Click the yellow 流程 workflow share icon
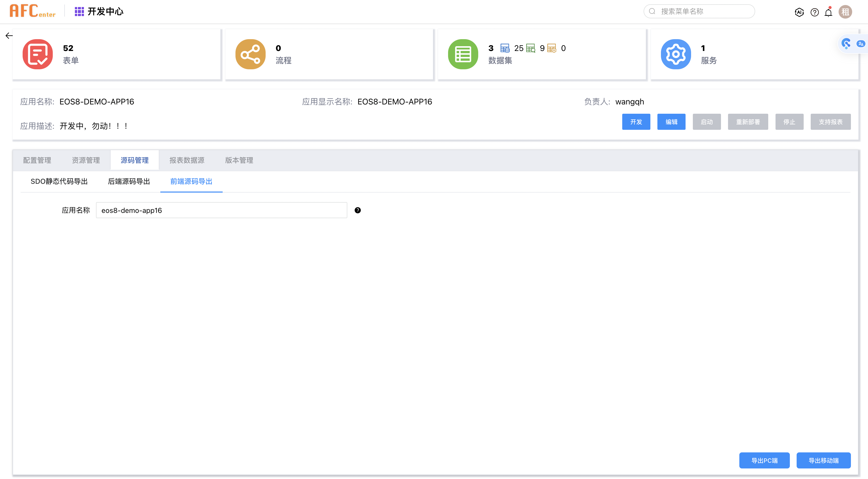Screen dimensions: 868x479 (x=250, y=54)
